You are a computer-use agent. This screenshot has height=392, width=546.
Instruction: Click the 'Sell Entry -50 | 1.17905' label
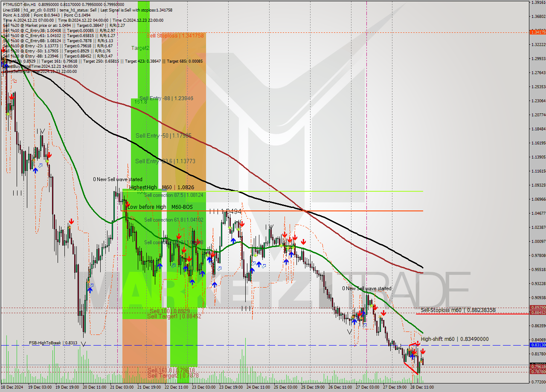163,135
